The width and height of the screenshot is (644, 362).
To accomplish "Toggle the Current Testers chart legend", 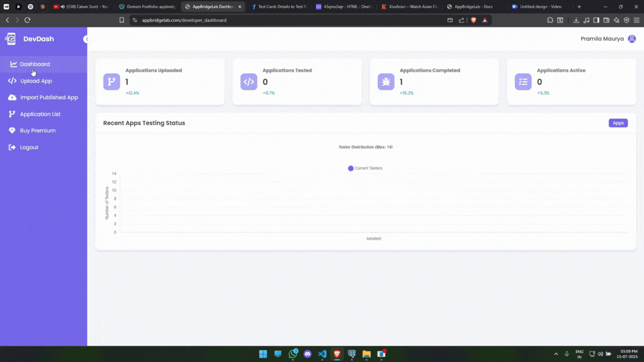I will click(365, 168).
